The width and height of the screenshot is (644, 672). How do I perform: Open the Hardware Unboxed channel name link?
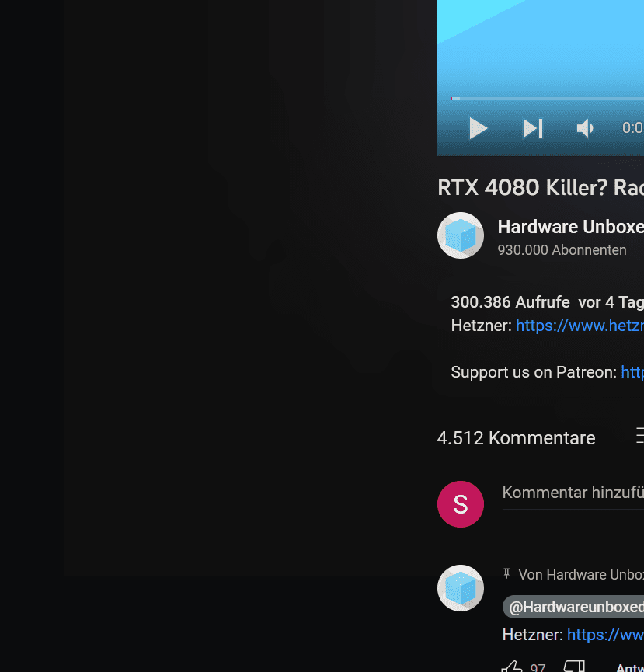(x=571, y=227)
